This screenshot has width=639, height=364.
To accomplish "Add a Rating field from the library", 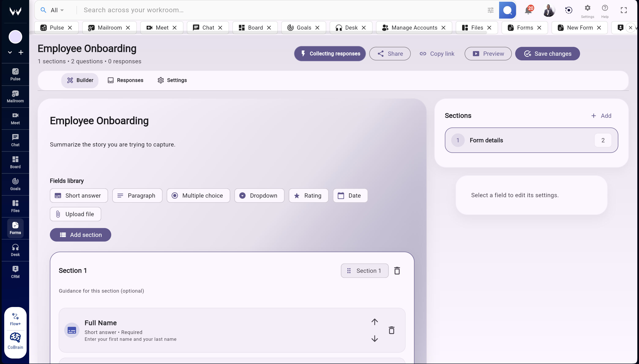I will [308, 196].
